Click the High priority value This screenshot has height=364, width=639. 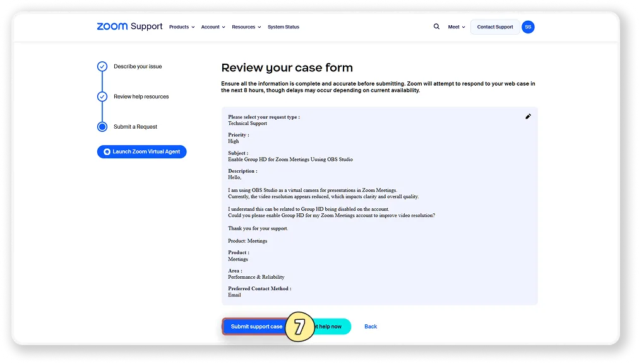tap(234, 141)
